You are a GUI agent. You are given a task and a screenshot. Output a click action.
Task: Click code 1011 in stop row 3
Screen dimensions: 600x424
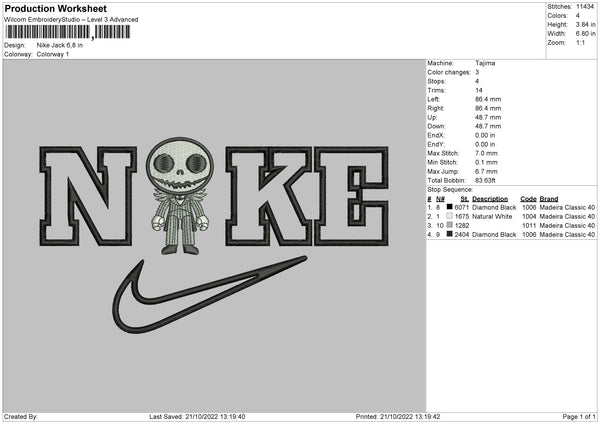coord(529,226)
